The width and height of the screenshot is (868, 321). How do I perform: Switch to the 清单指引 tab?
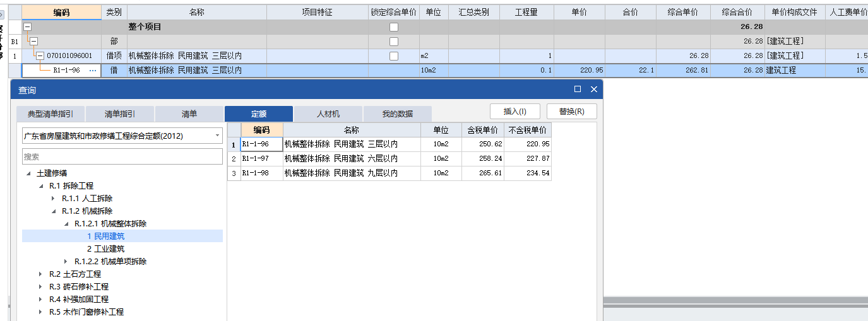coord(120,114)
